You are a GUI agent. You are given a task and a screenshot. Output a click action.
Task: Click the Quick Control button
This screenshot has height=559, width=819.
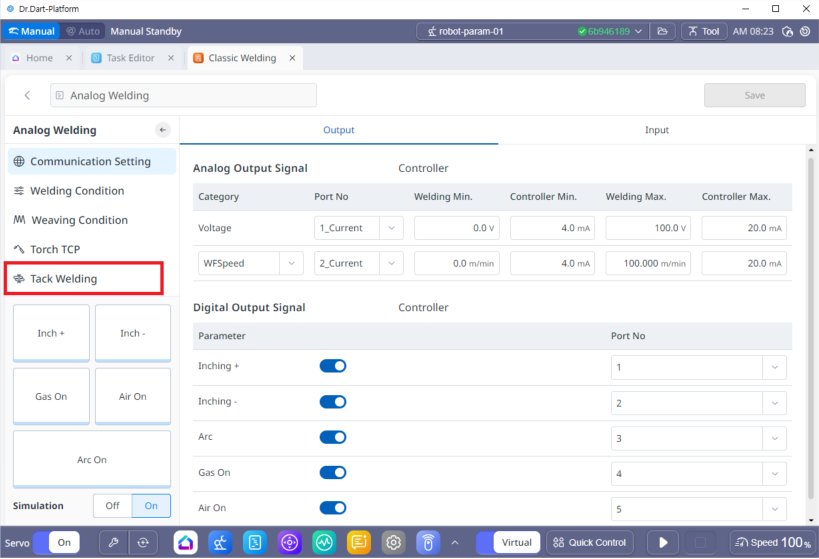588,542
